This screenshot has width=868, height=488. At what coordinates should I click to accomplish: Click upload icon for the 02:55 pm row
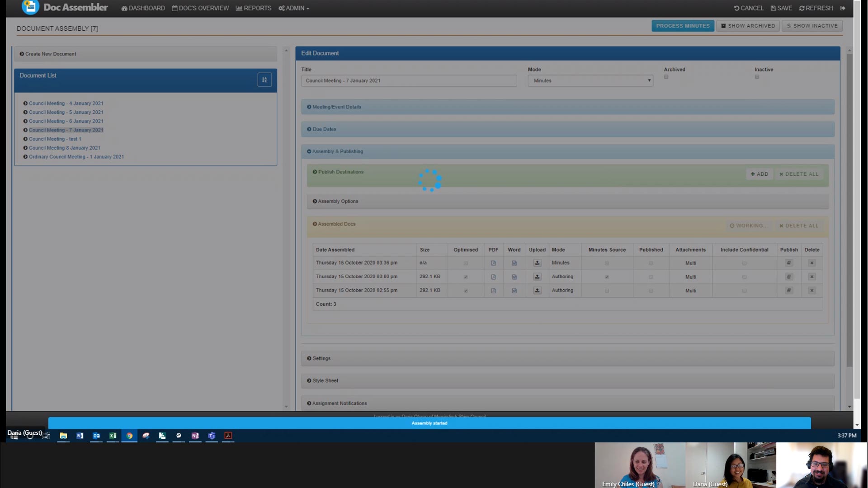[537, 291]
